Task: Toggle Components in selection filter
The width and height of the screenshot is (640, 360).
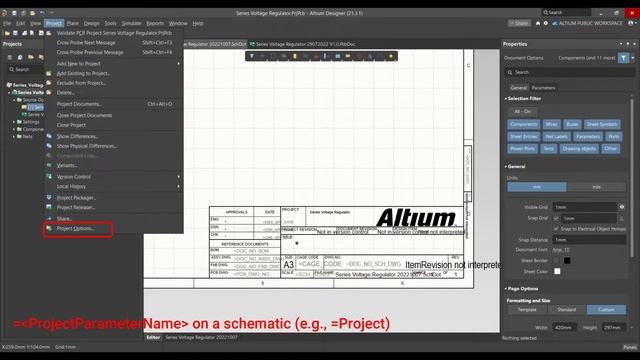Action: click(x=524, y=124)
